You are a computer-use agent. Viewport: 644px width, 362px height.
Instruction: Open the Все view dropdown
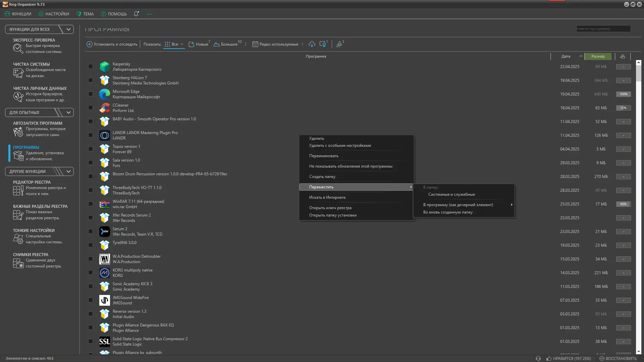point(174,44)
